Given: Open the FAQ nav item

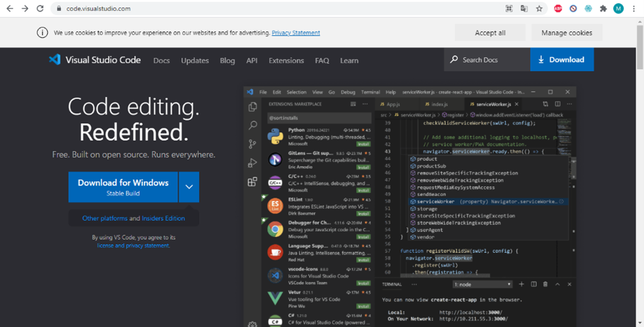Looking at the screenshot, I should pos(322,60).
